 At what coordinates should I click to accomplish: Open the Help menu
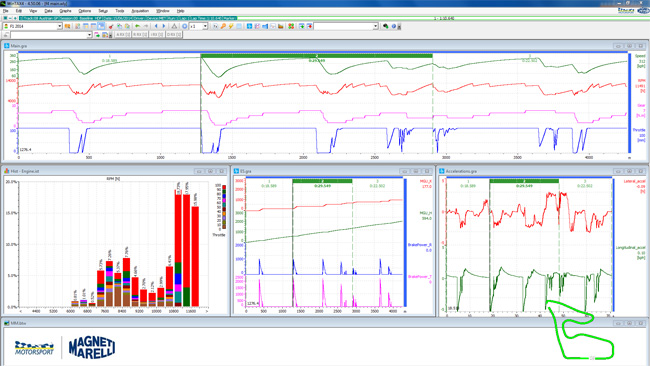click(180, 11)
